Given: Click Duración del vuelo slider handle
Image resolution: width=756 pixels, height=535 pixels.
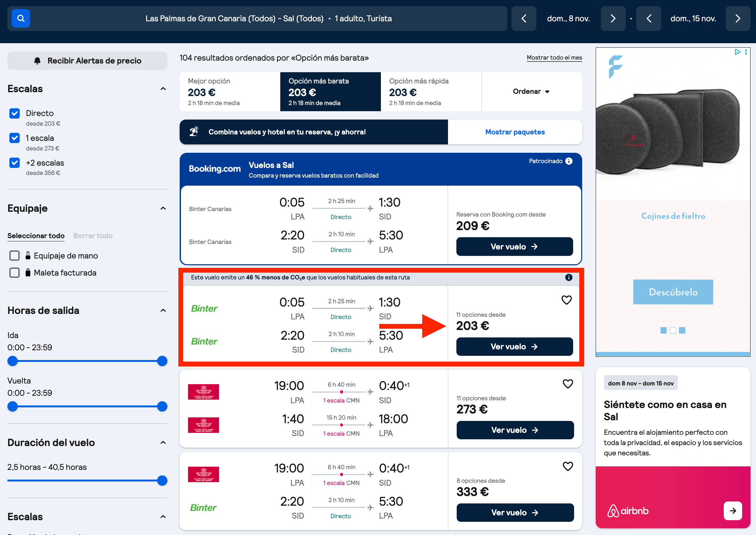Looking at the screenshot, I should click(x=162, y=481).
